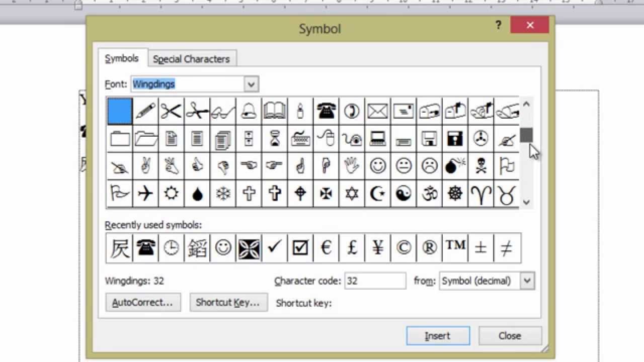644x362 pixels.
Task: Choose the open book symbol
Action: (x=274, y=111)
